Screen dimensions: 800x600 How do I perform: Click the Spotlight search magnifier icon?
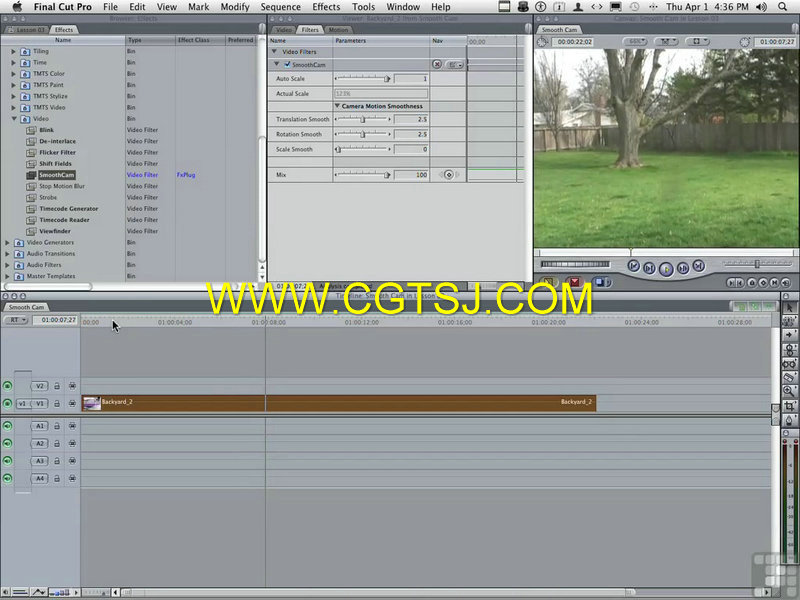tap(782, 7)
